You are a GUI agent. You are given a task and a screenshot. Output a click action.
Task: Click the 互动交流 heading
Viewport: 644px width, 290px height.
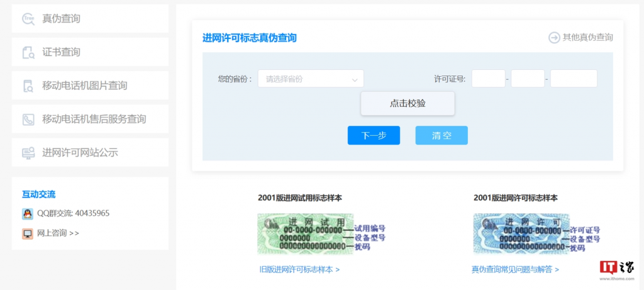pos(38,194)
